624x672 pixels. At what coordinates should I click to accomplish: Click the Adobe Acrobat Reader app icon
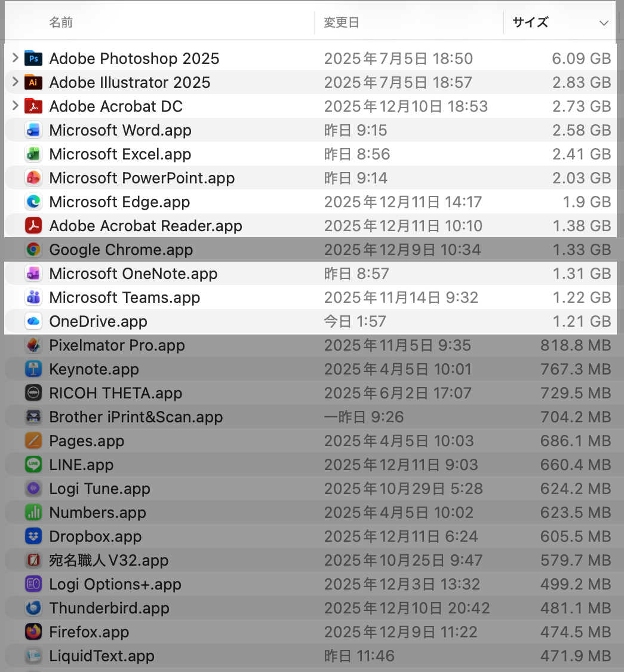click(x=33, y=226)
